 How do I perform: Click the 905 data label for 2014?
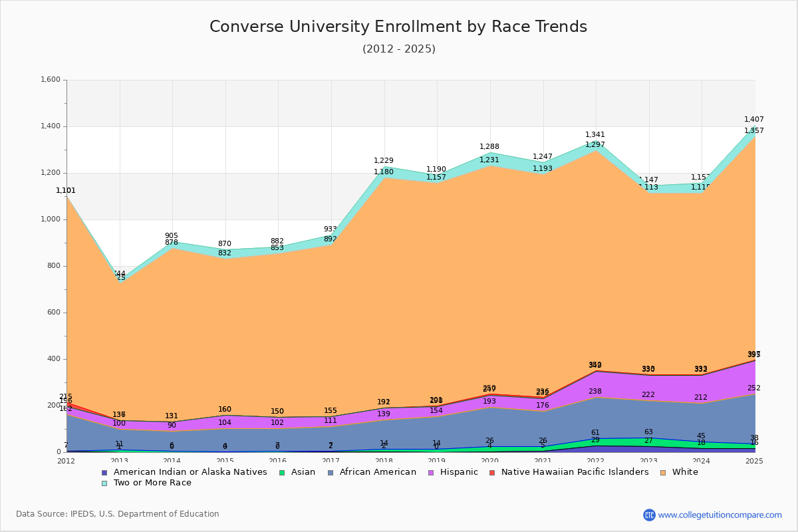172,235
